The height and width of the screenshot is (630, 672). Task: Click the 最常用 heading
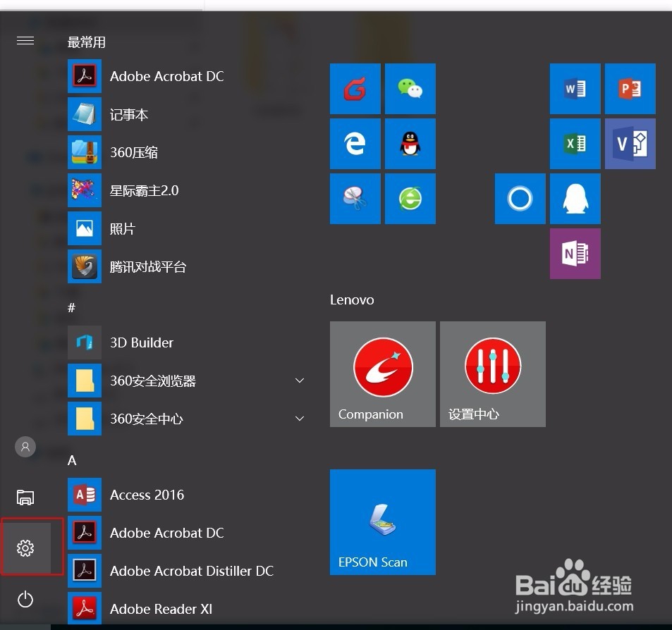[87, 42]
